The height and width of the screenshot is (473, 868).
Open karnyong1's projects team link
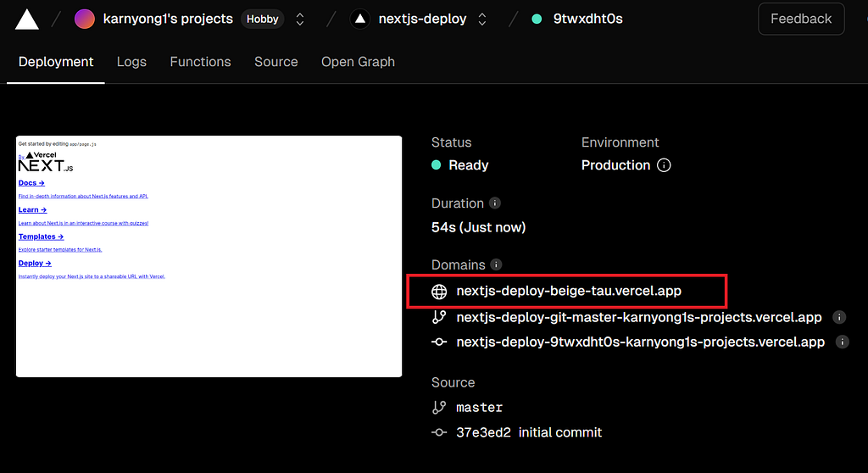point(168,19)
